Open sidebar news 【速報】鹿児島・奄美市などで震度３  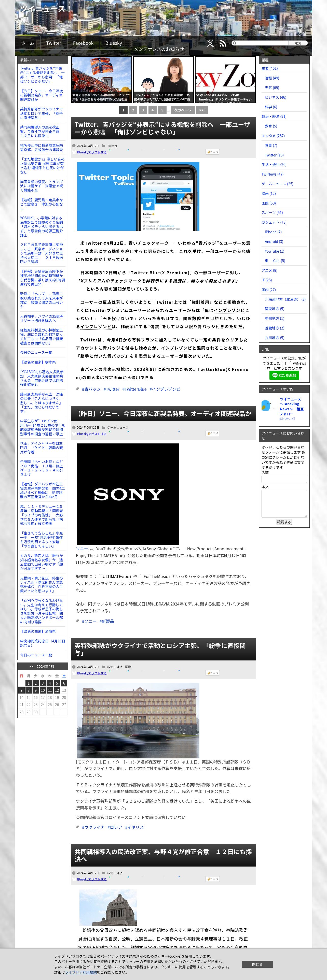coord(42,204)
